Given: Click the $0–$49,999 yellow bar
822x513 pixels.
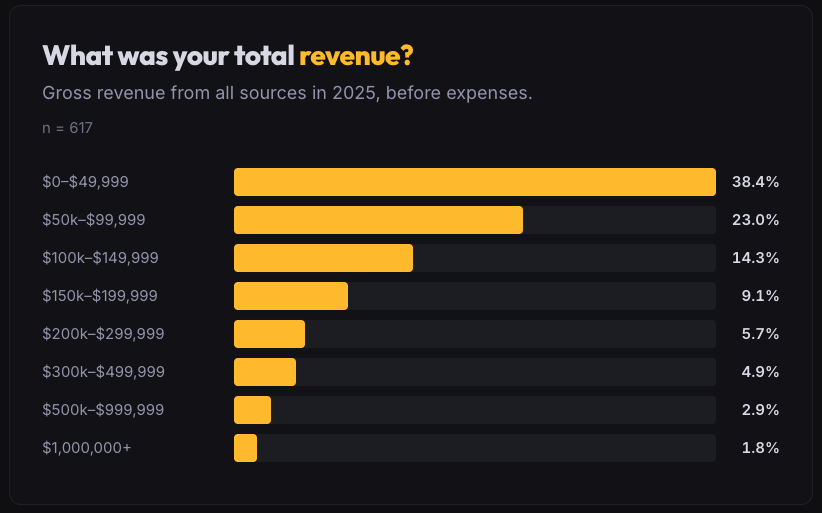Looking at the screenshot, I should tap(474, 182).
